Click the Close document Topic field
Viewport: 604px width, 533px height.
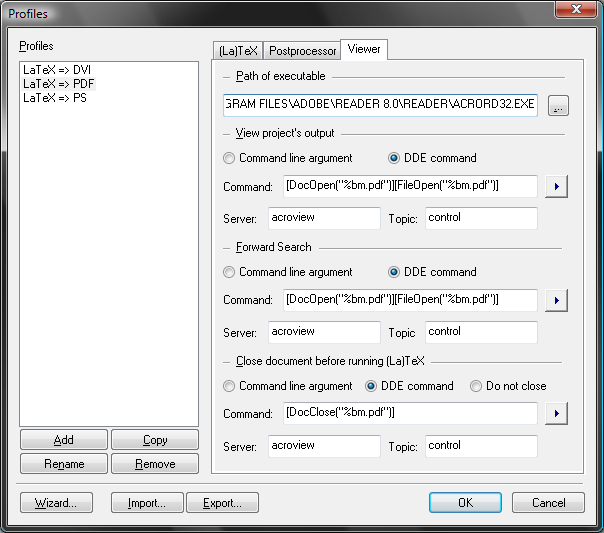tap(481, 446)
